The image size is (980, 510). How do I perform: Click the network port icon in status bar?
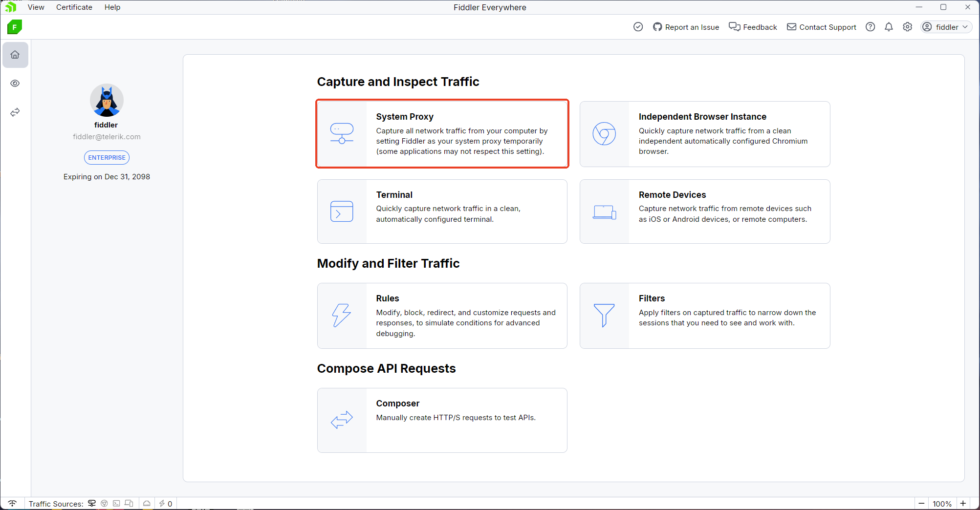coord(147,503)
